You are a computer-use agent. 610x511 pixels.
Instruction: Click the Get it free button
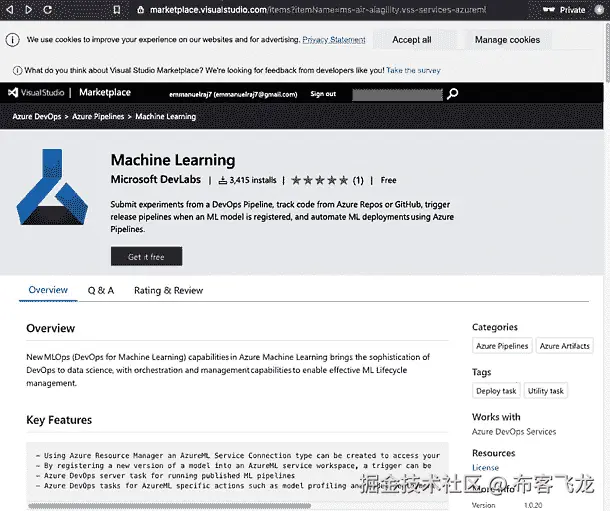click(x=146, y=256)
